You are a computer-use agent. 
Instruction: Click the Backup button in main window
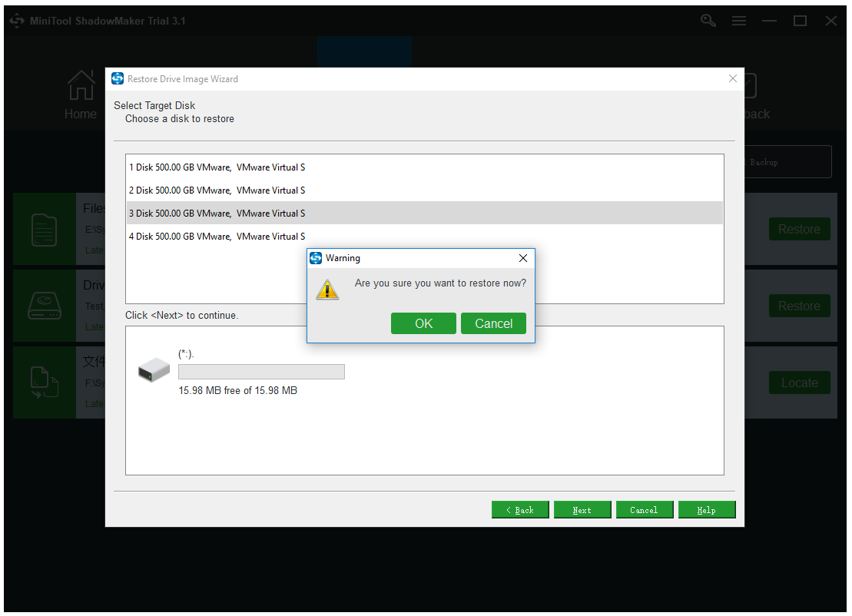[788, 162]
